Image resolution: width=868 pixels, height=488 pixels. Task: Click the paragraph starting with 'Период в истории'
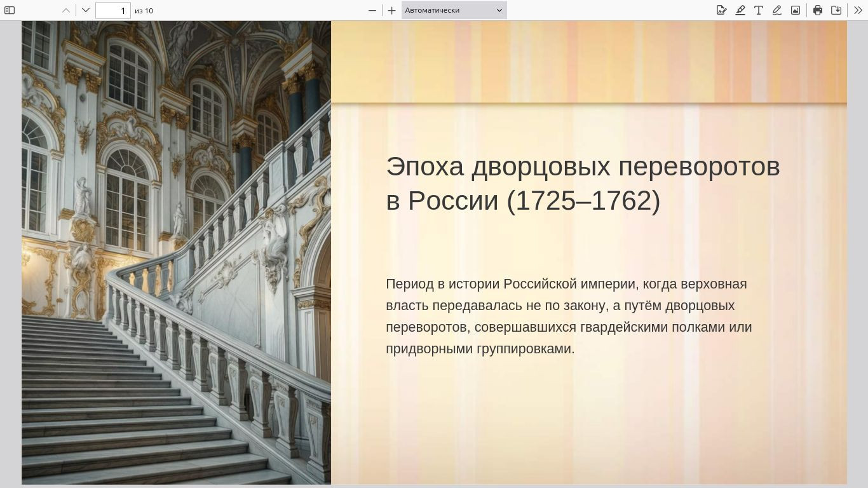point(569,316)
